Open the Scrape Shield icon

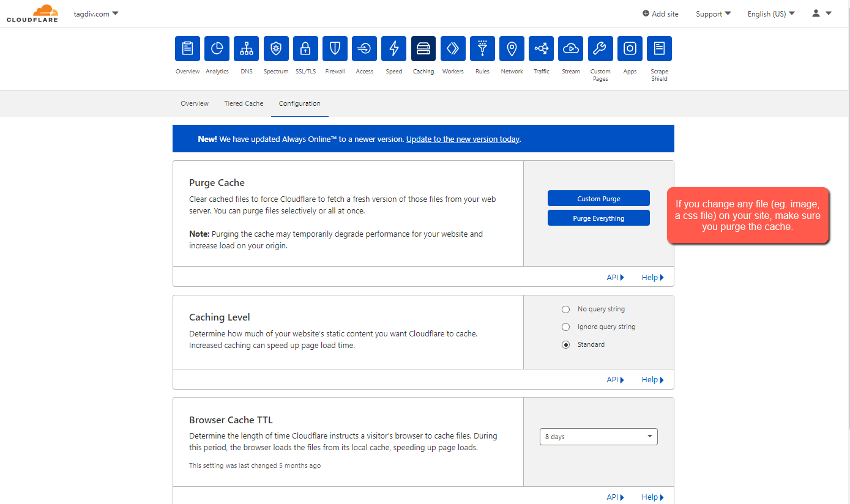coord(659,49)
